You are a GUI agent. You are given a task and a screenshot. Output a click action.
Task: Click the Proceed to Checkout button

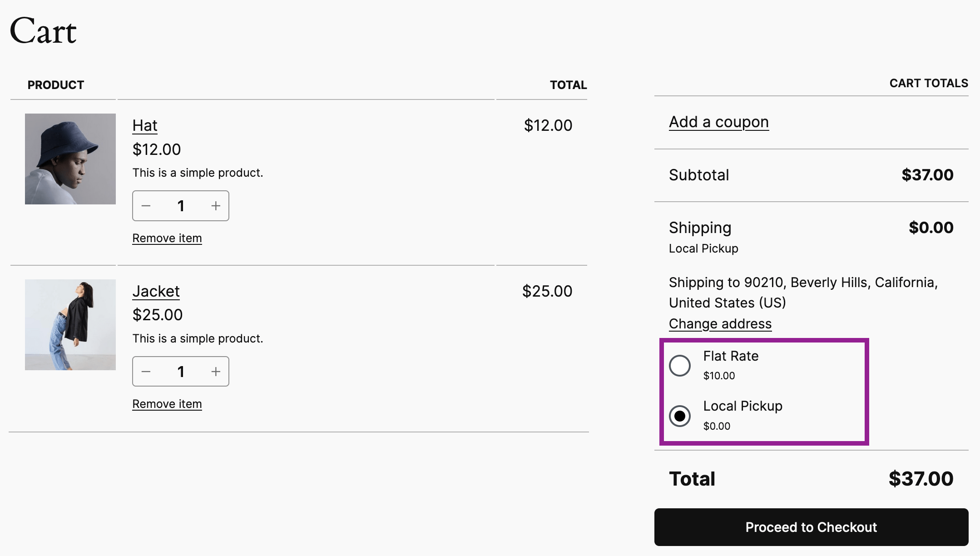coord(811,527)
